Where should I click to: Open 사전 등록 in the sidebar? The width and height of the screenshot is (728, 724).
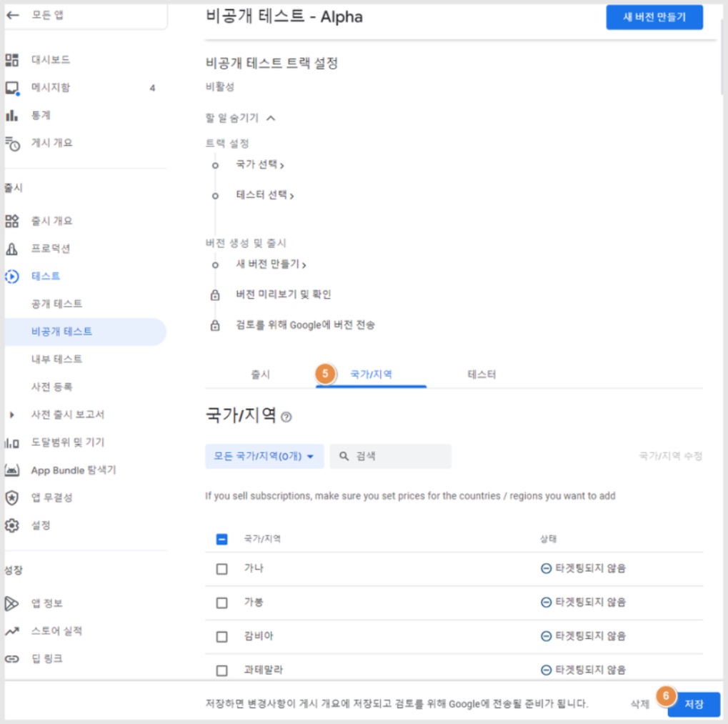(51, 387)
